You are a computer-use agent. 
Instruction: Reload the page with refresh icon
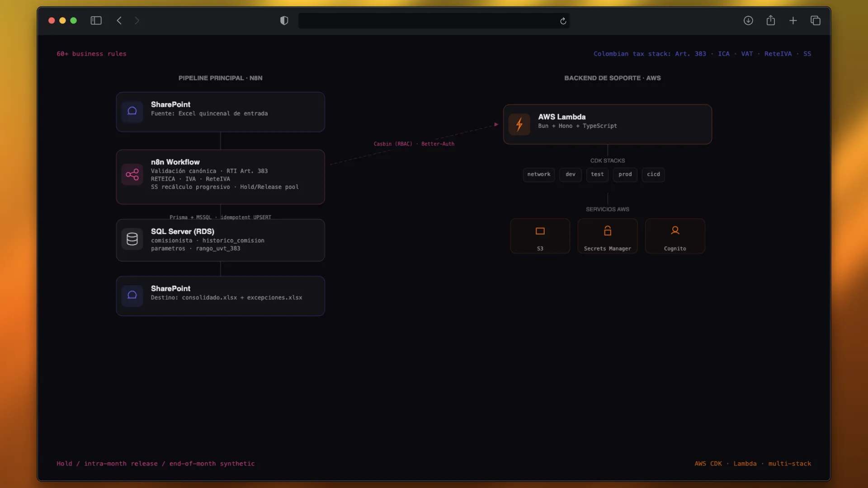tap(563, 21)
